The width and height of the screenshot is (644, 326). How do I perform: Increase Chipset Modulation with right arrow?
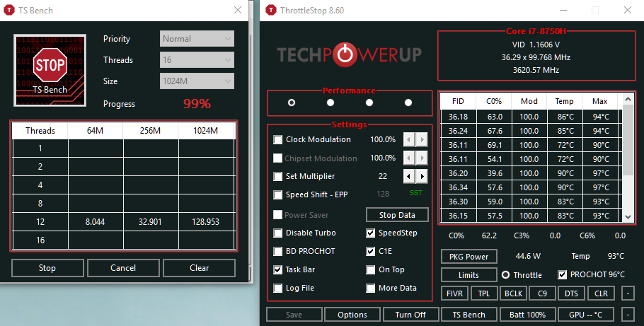click(422, 158)
